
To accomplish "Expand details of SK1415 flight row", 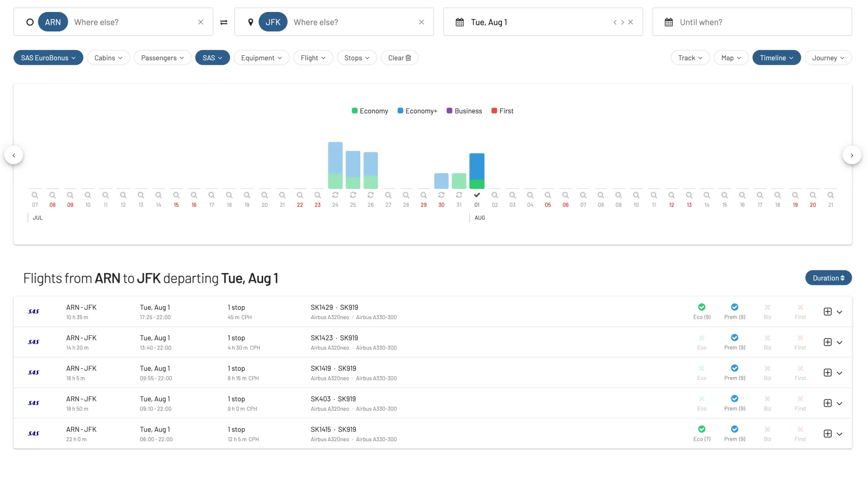I will point(840,434).
